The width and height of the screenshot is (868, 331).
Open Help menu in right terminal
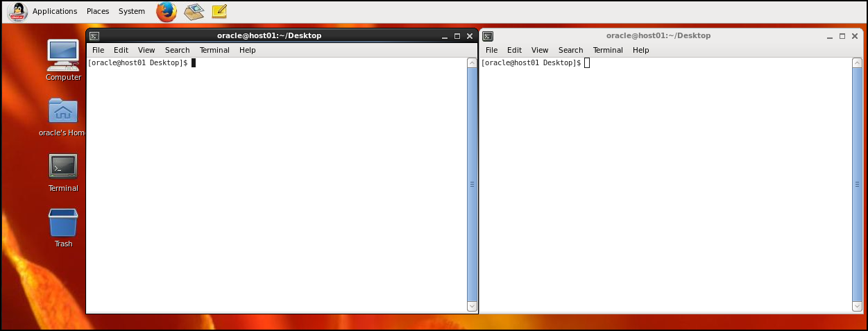tap(641, 50)
